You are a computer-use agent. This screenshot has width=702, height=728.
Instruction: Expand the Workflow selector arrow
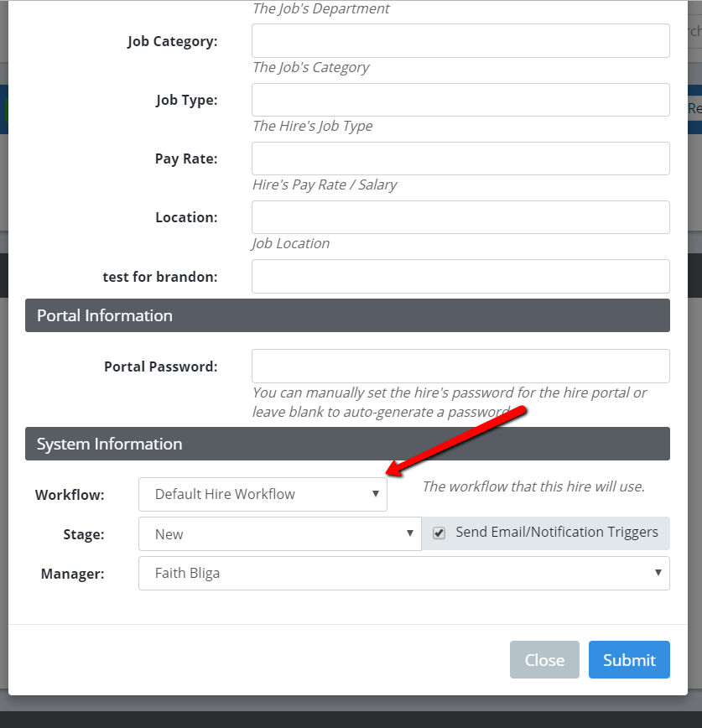(375, 494)
